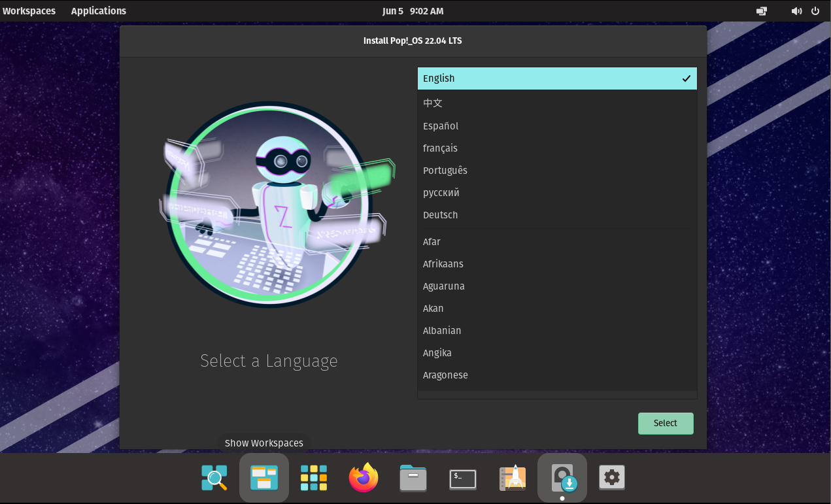Click the Install Pop!_OS 22.04 LTS title bar
This screenshot has height=504, width=831.
click(x=413, y=41)
